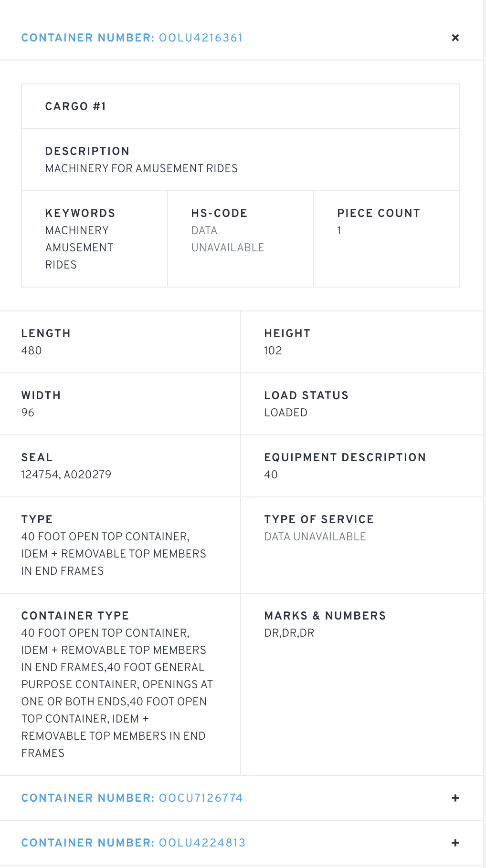Select the Keywords cell
Viewport: 486px width, 868px height.
[x=95, y=239]
